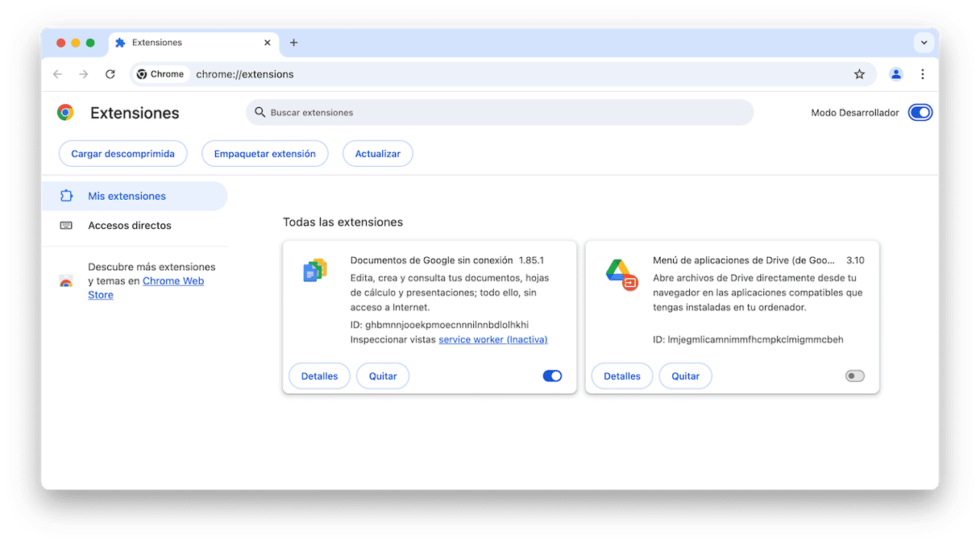Bookmark this page with the star icon
This screenshot has width=980, height=544.
[x=859, y=74]
